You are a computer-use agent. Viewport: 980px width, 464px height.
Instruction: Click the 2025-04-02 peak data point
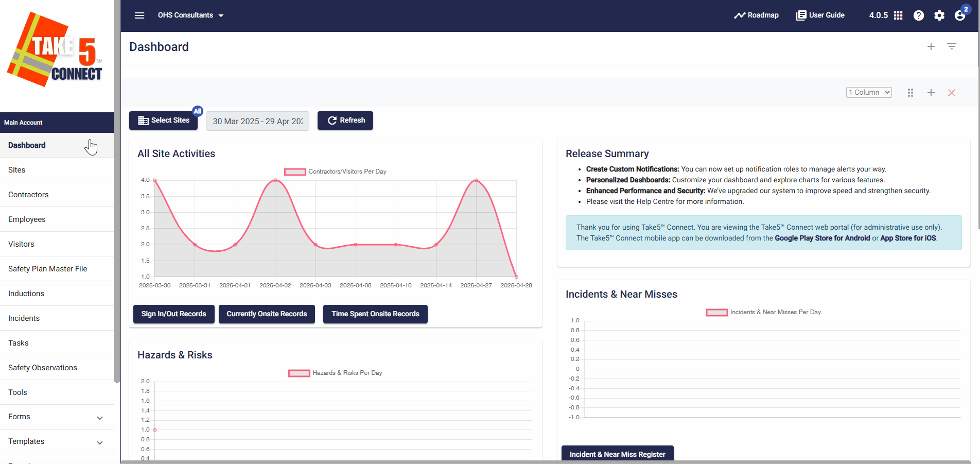coord(275,180)
